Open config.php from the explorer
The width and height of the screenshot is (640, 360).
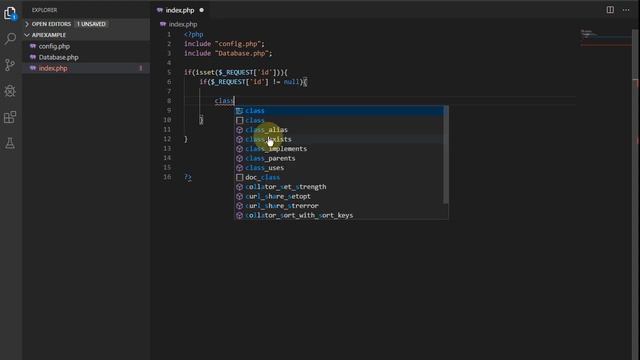[54, 46]
